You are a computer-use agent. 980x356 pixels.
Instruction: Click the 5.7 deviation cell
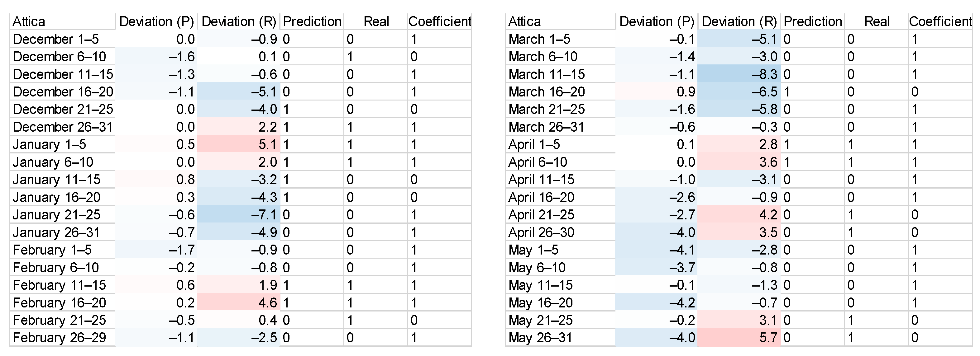click(768, 337)
